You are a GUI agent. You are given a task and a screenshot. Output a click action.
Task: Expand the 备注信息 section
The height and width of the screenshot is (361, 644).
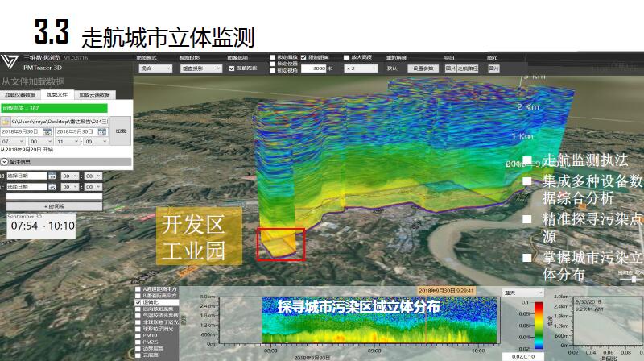(4, 161)
